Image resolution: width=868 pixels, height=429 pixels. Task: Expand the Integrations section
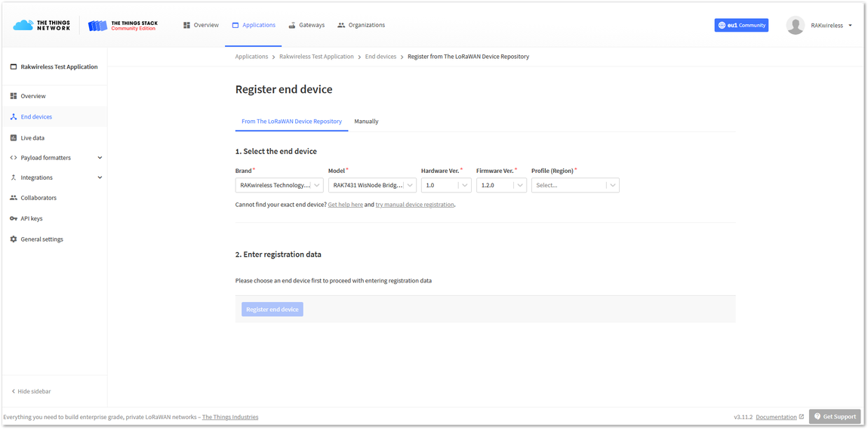pyautogui.click(x=57, y=178)
